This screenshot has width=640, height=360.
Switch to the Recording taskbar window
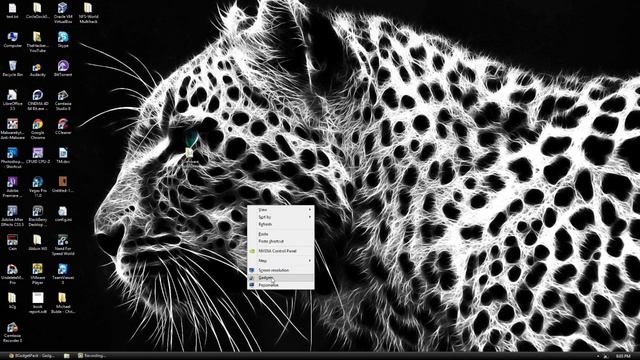pos(91,356)
